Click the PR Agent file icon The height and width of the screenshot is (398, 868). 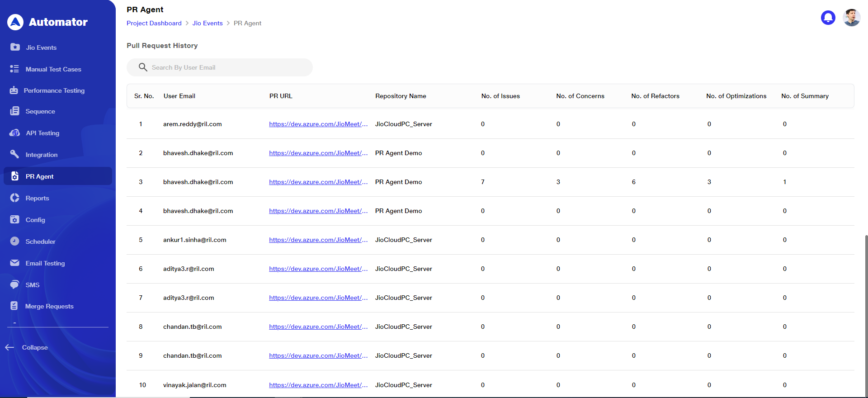click(x=15, y=176)
